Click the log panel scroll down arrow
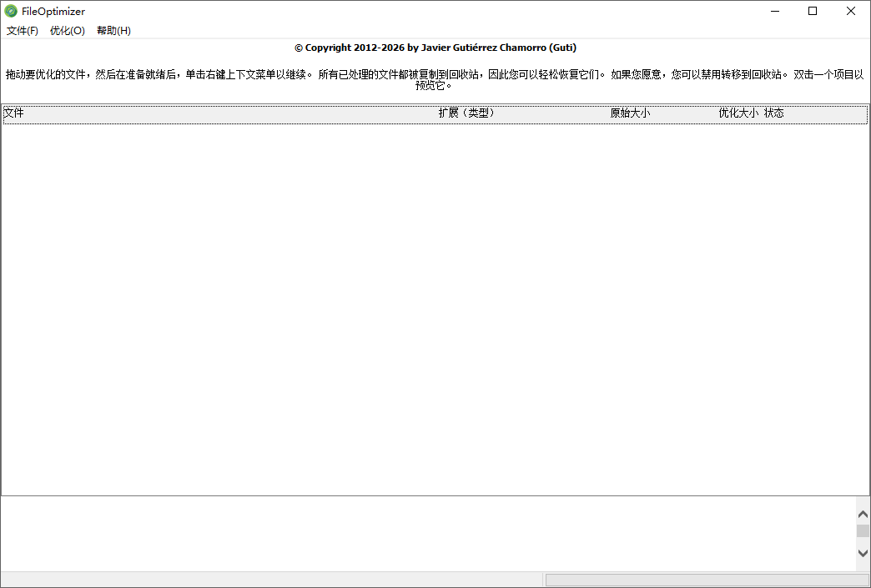This screenshot has width=871, height=588. click(x=863, y=553)
